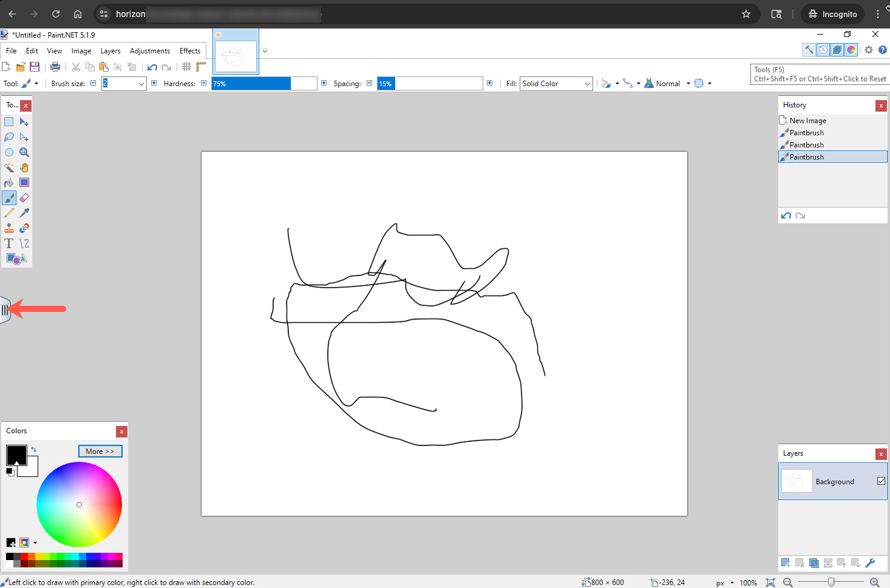Select the Clone Stamp tool

point(9,228)
